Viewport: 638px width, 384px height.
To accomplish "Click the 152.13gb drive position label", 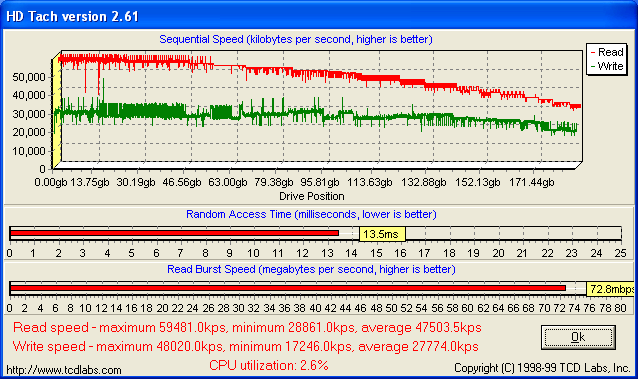I will click(x=478, y=182).
